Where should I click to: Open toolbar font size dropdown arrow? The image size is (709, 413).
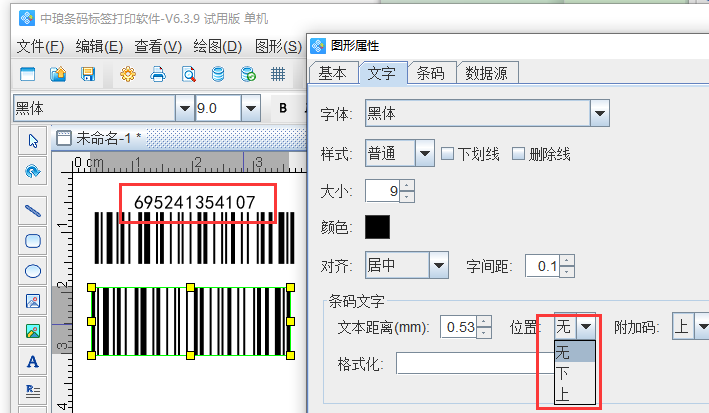tap(251, 108)
